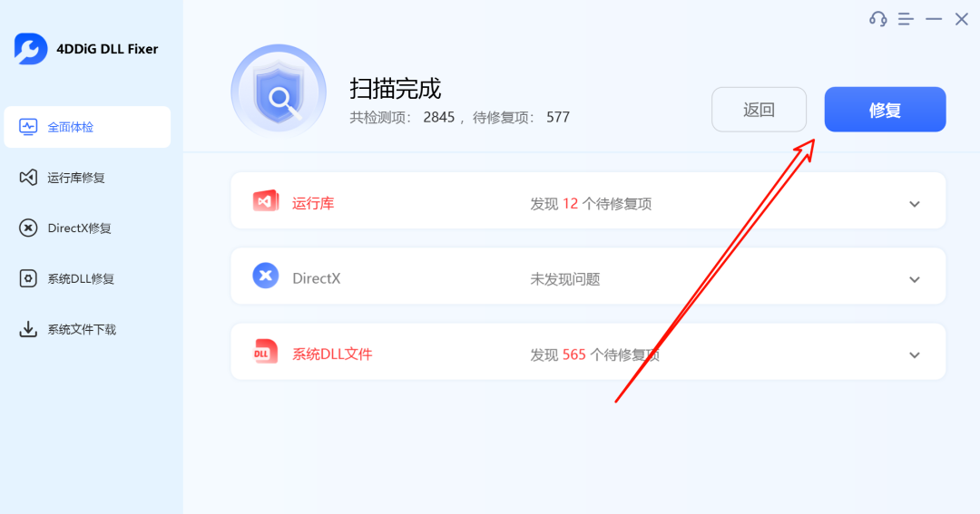The height and width of the screenshot is (514, 980).
Task: Open the 系统文件下载 section
Action: (x=87, y=329)
